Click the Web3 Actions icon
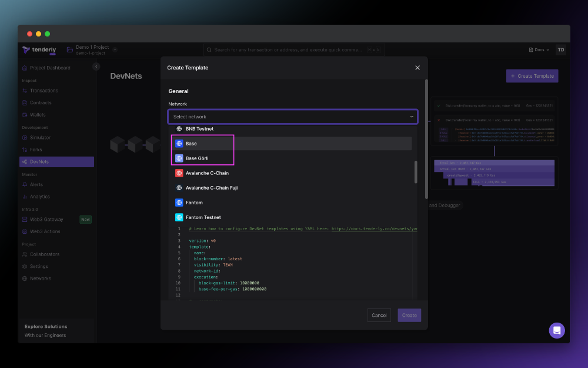Image resolution: width=588 pixels, height=368 pixels. 25,231
